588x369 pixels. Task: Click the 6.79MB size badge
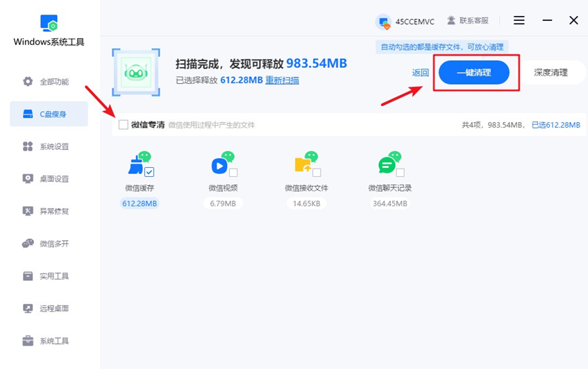tap(223, 203)
